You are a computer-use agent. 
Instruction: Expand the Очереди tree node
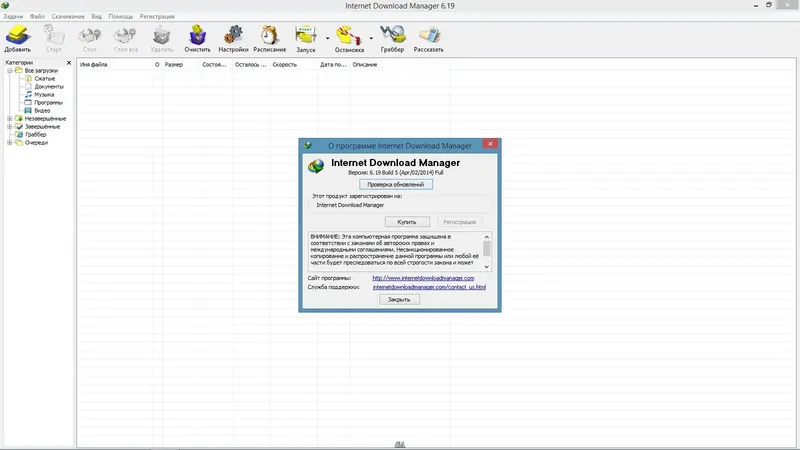tap(10, 142)
